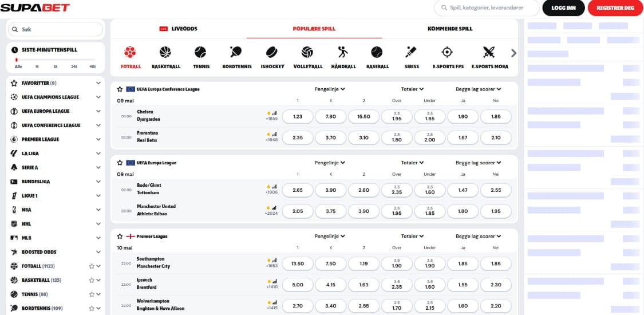Select the Basketball sport icon
This screenshot has width=644, height=315.
[x=165, y=52]
